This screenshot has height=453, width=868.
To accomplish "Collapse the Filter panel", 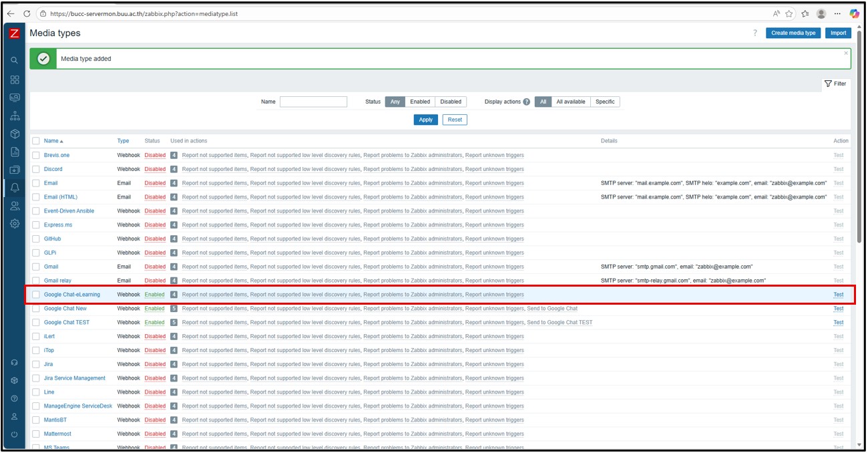I will tap(835, 84).
